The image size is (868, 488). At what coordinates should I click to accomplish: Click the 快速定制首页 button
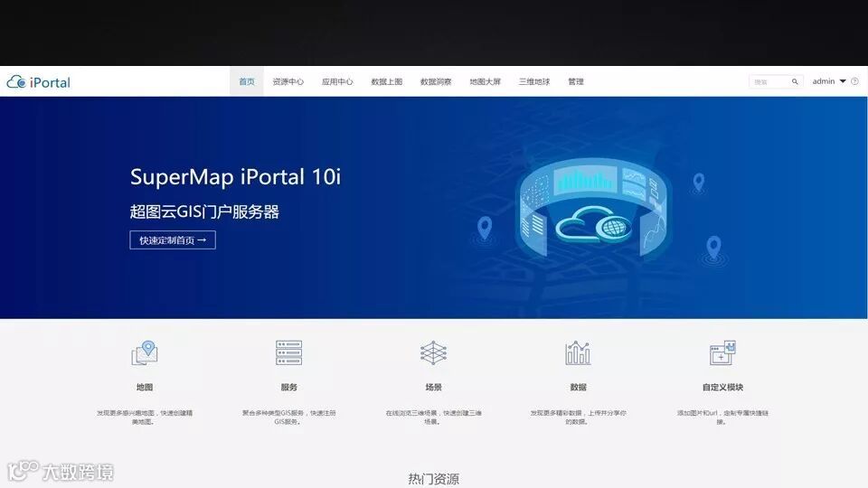(173, 240)
